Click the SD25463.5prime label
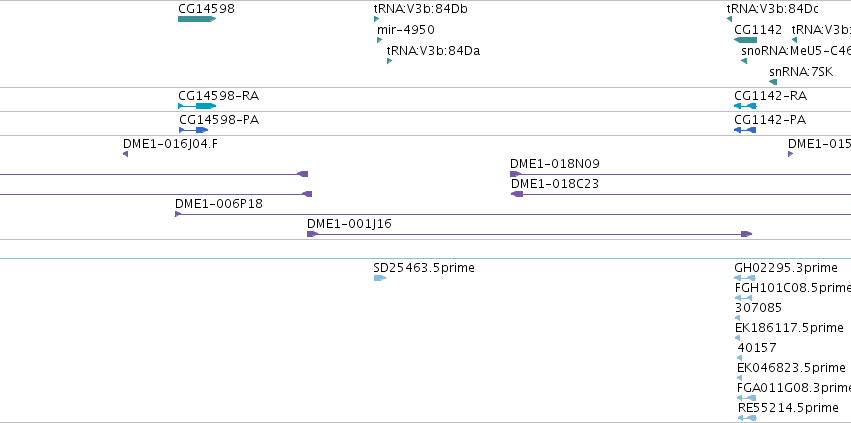 [x=424, y=268]
